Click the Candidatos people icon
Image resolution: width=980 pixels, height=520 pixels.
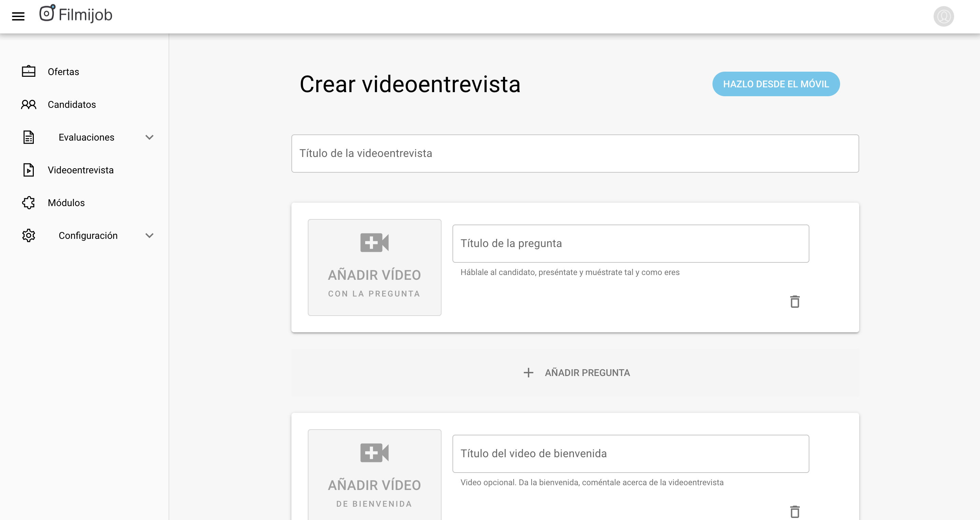tap(29, 104)
